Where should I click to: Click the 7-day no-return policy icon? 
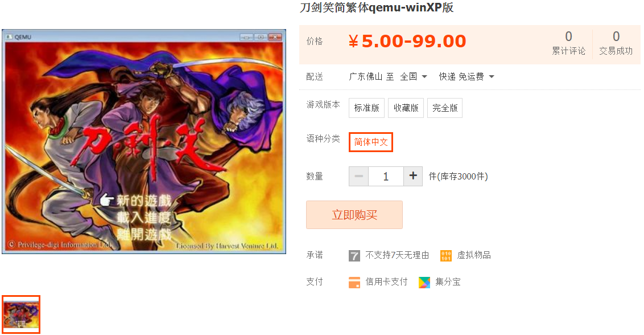coord(354,256)
